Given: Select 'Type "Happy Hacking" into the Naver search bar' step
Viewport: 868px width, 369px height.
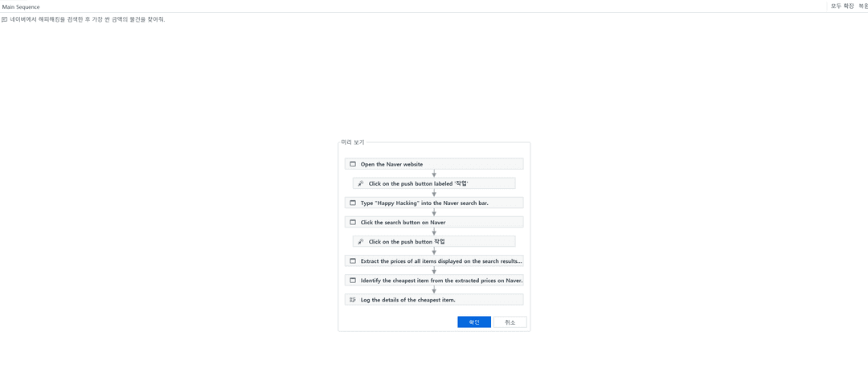Looking at the screenshot, I should coord(434,203).
